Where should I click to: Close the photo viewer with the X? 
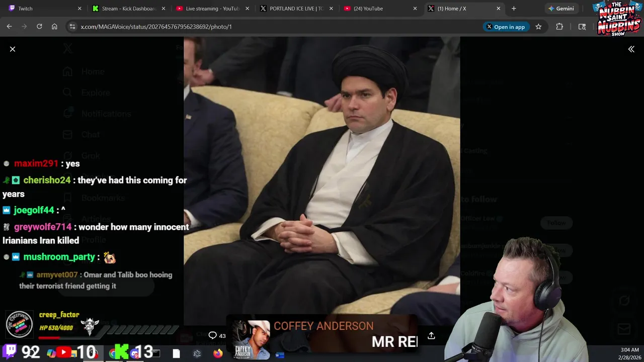coord(13,49)
